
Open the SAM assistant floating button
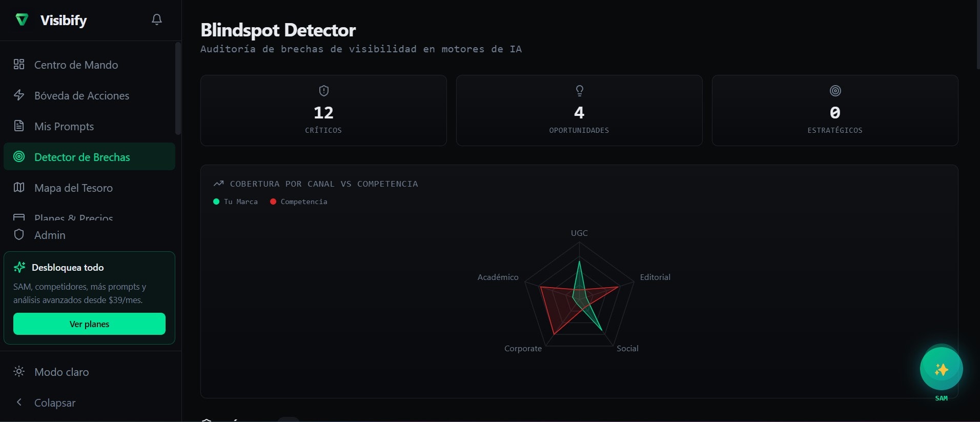tap(941, 369)
